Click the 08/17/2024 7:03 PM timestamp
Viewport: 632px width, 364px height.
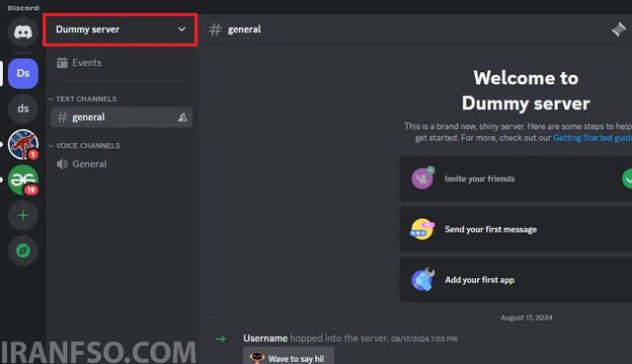tap(424, 339)
